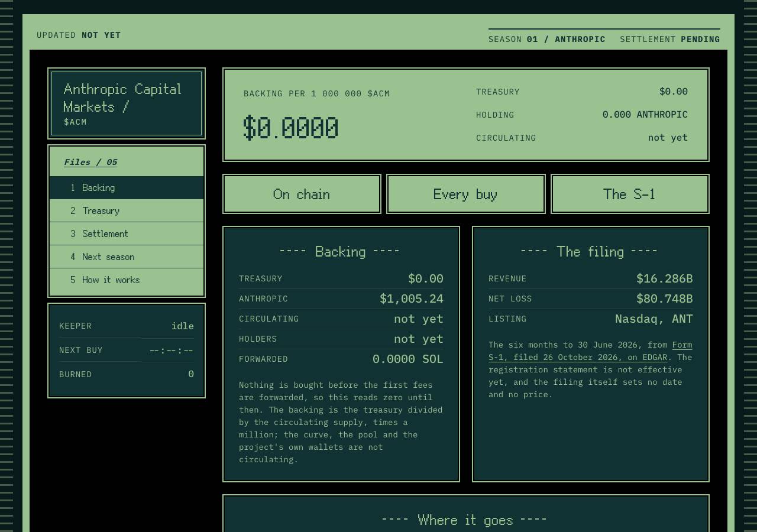Open the Treasury file entry

[127, 210]
